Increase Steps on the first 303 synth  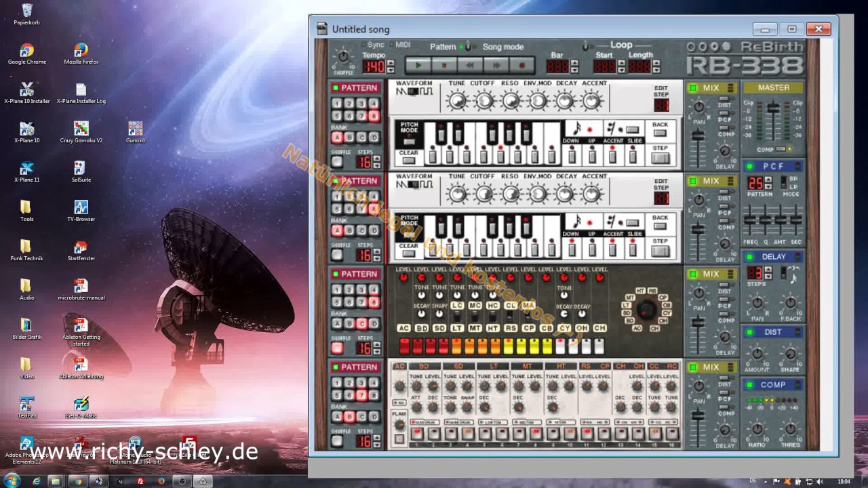pos(377,159)
